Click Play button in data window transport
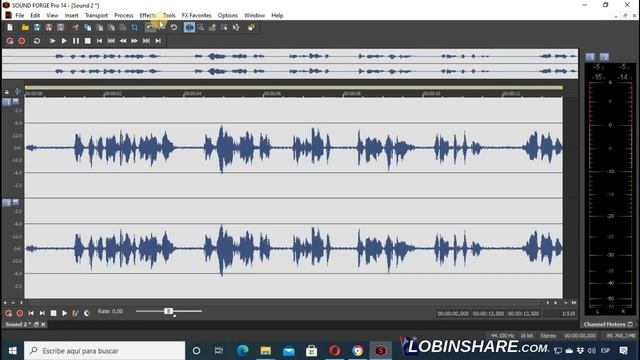The height and width of the screenshot is (360, 640). [64, 313]
